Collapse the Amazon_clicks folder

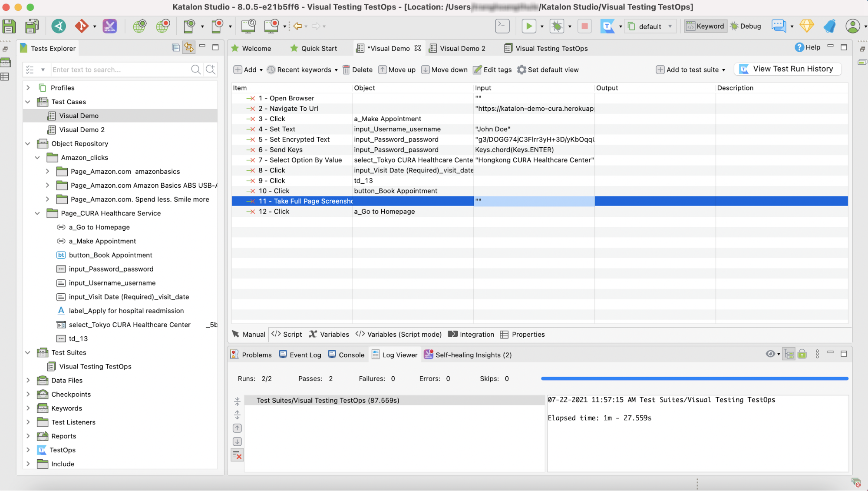pyautogui.click(x=38, y=157)
